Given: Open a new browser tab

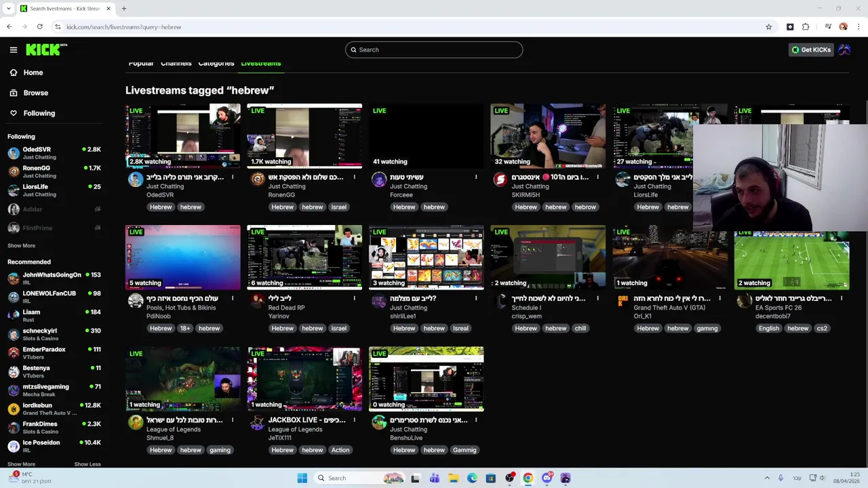Looking at the screenshot, I should (124, 9).
